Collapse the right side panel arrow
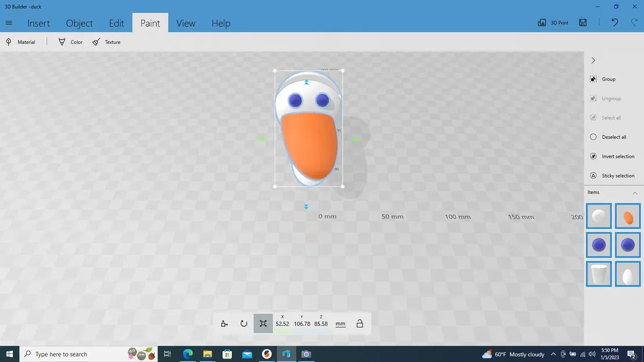Viewport: 644px width, 362px height. click(x=593, y=60)
